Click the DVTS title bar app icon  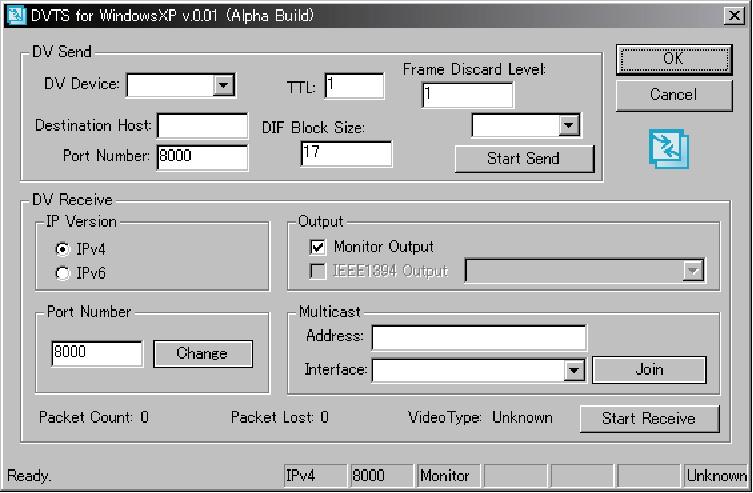tap(14, 15)
